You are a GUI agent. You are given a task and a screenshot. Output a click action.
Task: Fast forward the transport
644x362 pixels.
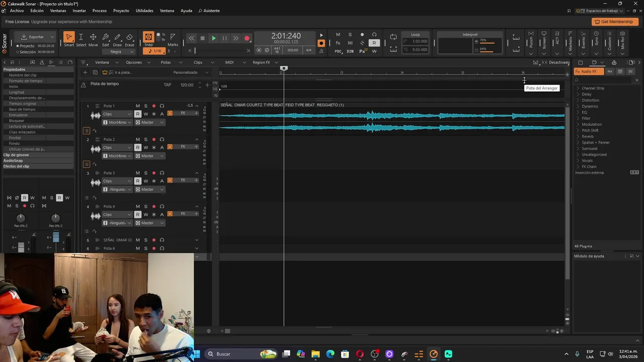tap(235, 38)
